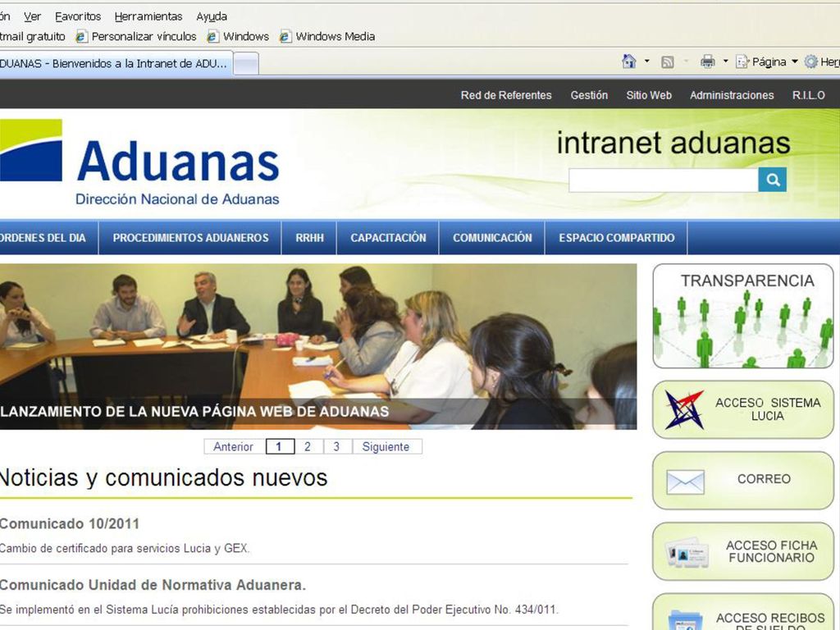
Task: Open the Red de Referentes link
Action: (505, 95)
